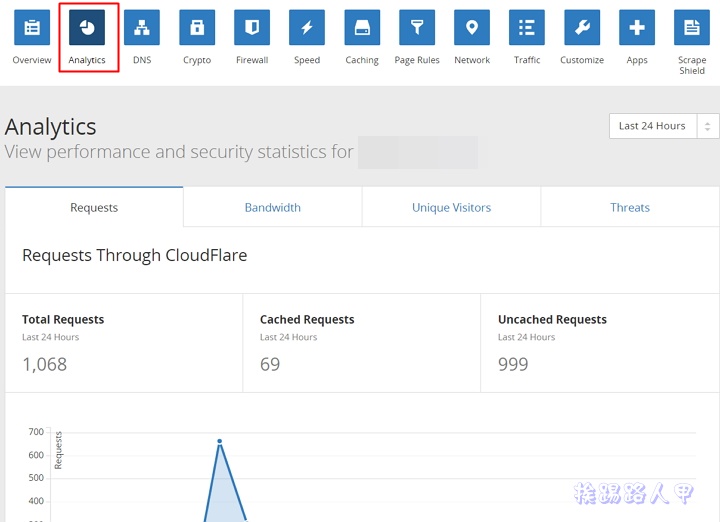Switch to the Unique Visitors tab
This screenshot has width=720, height=522.
[x=451, y=208]
